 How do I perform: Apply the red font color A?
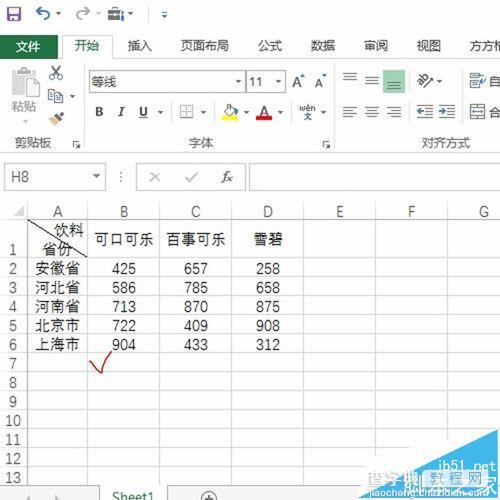point(264,112)
